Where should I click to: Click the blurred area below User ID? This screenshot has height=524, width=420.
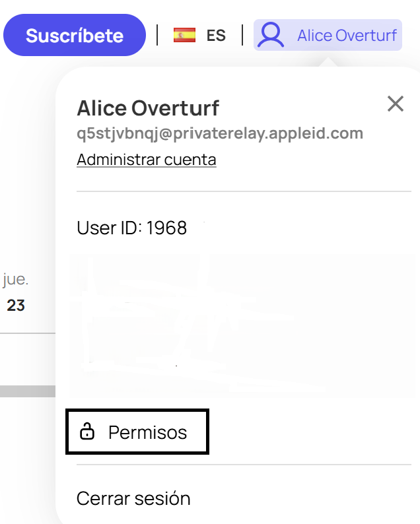pos(242,325)
